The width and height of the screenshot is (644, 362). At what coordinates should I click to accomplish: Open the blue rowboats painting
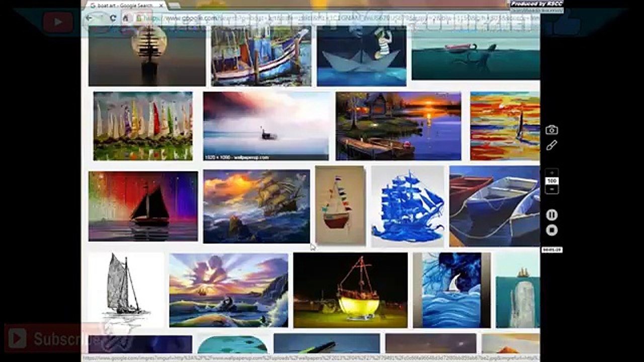[x=495, y=206]
